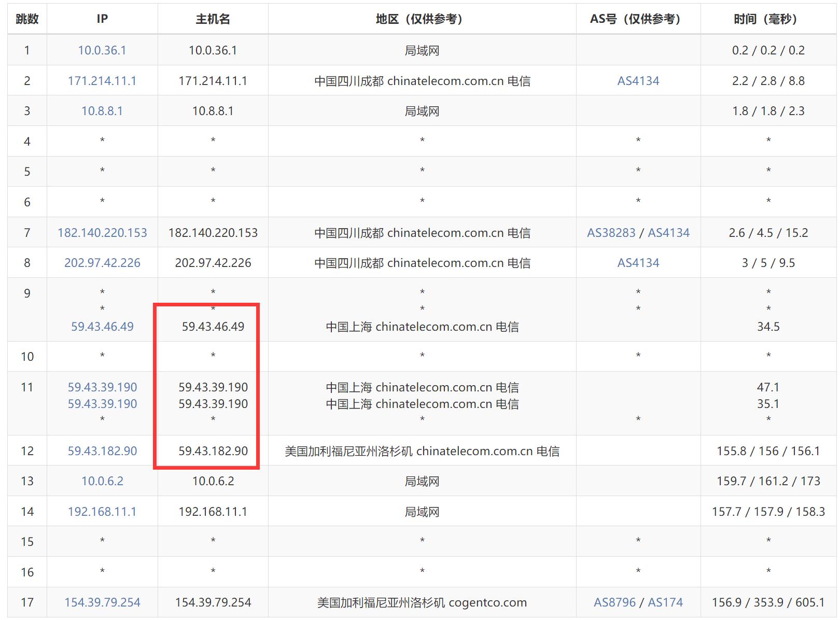Select hostname cell 182.140.220.153
Image resolution: width=840 pixels, height=620 pixels.
213,233
